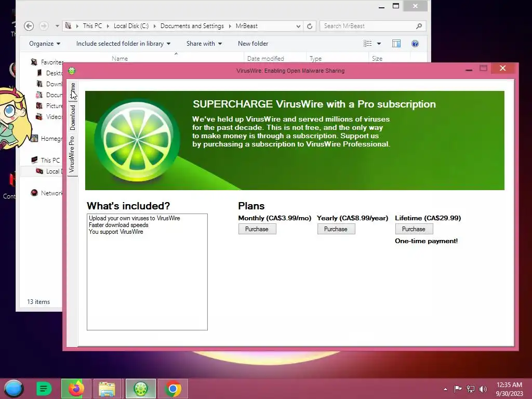Open File Explorer from the taskbar
This screenshot has height=399, width=532.
click(x=107, y=389)
